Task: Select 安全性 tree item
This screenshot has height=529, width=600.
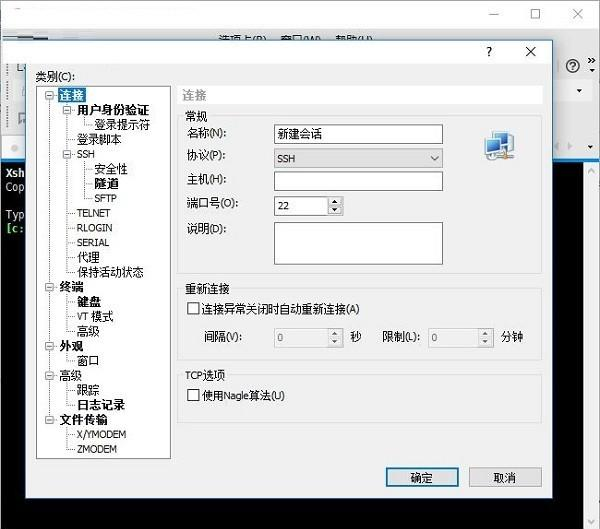Action: pos(111,169)
